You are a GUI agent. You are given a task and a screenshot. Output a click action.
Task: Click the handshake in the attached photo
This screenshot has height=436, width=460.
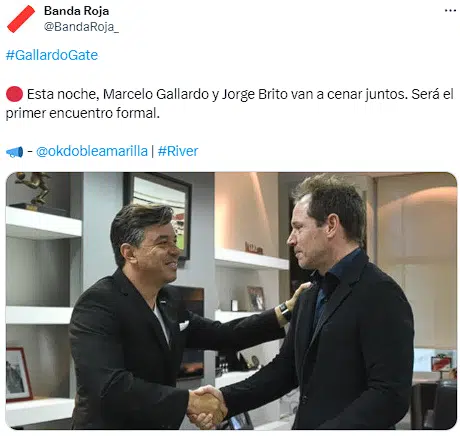tap(207, 406)
